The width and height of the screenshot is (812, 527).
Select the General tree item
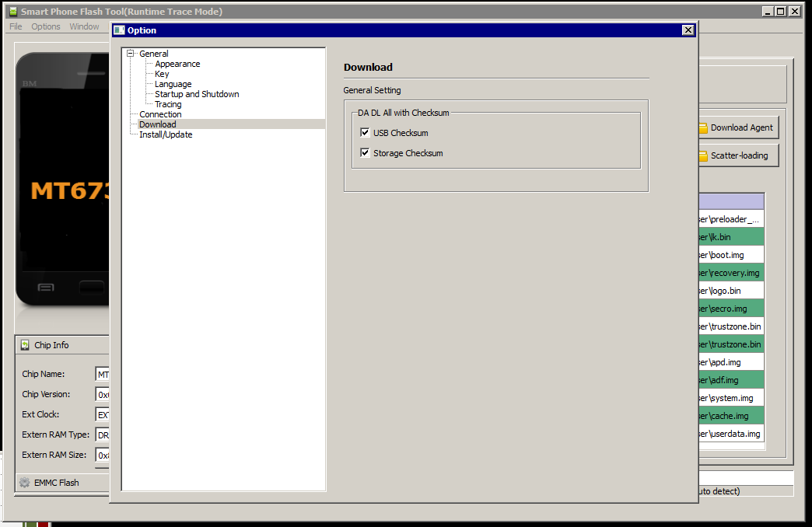(154, 54)
